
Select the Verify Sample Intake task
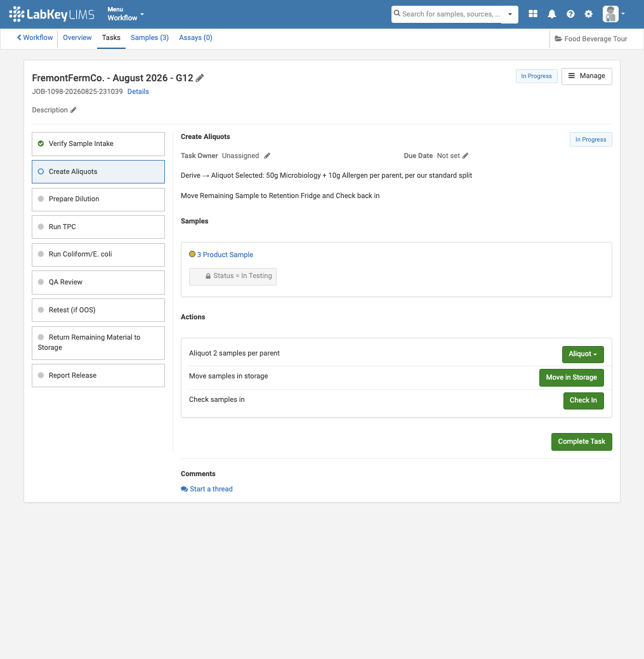[98, 144]
